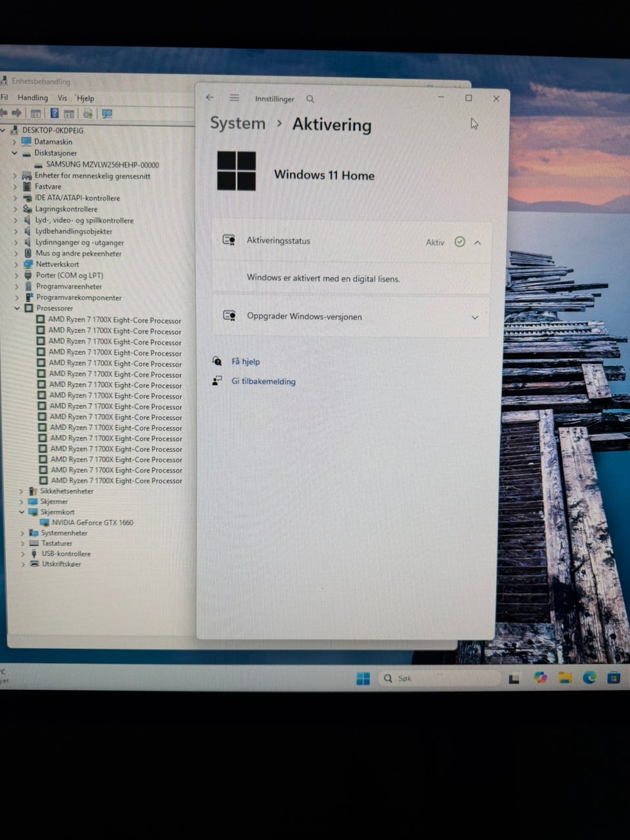Expand the Nettverkskort tree node
The height and width of the screenshot is (840, 630).
point(16,264)
